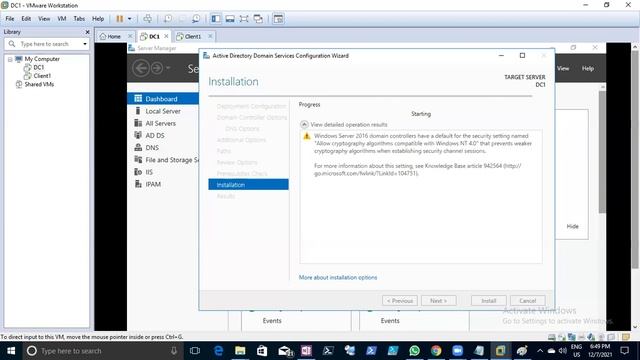
Task: Take a snapshot of this VM
Action: tap(168, 19)
